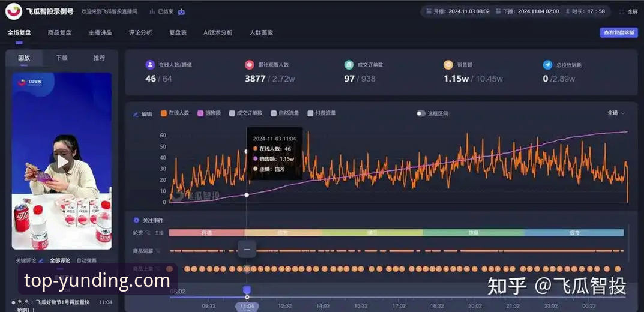This screenshot has height=312, width=644.
Task: Click the 下播: 2024.11.04 02:00 text
Action: pos(530,11)
